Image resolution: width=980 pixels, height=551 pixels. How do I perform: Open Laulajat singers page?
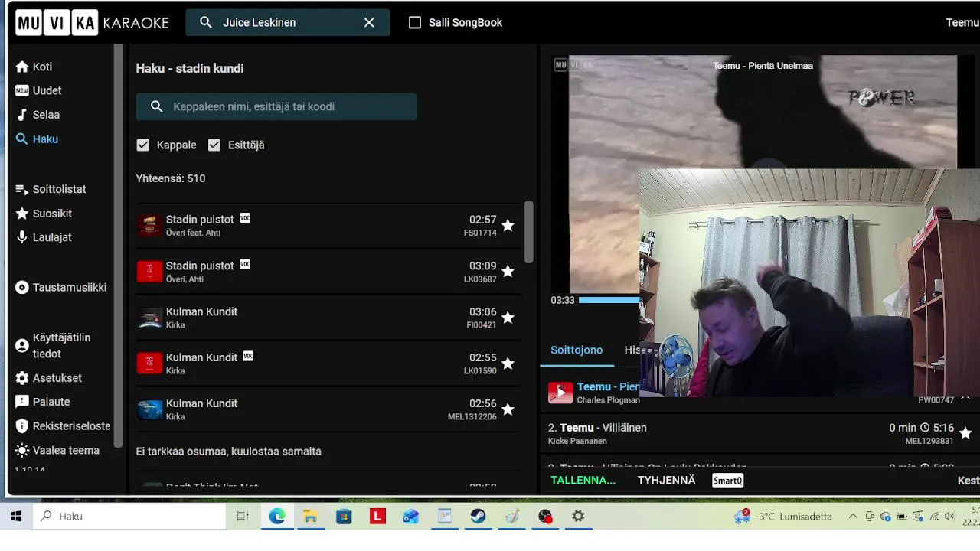[44, 237]
